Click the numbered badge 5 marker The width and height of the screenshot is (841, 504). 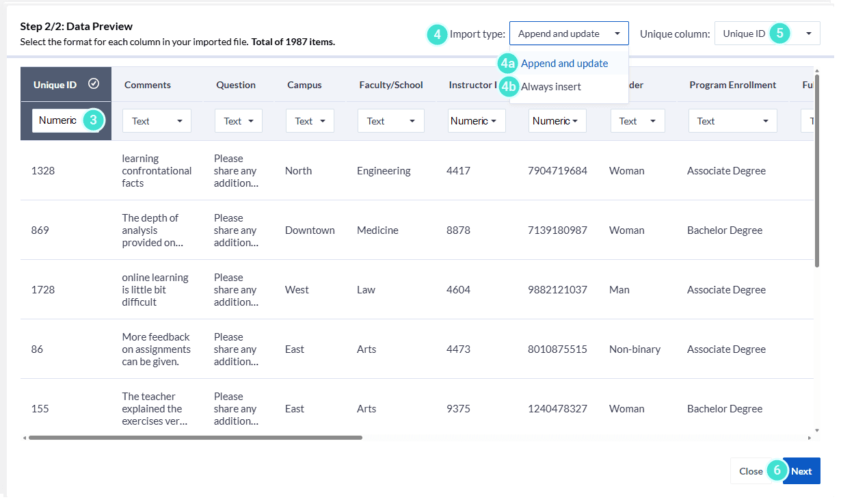pyautogui.click(x=779, y=33)
